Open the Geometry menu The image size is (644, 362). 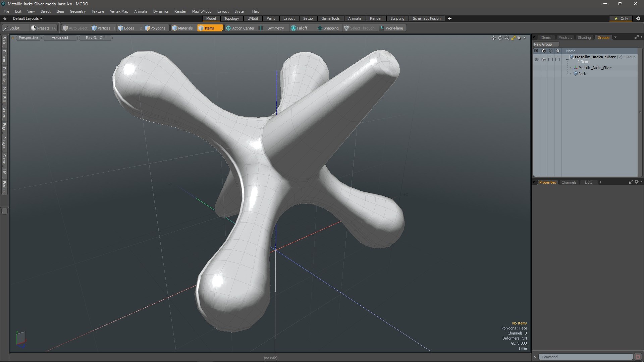tap(77, 11)
